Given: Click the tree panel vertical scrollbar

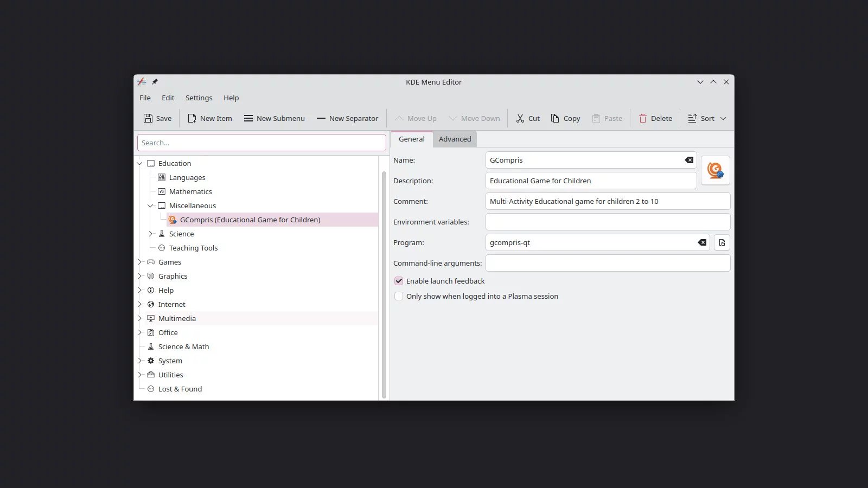Looking at the screenshot, I should point(384,285).
